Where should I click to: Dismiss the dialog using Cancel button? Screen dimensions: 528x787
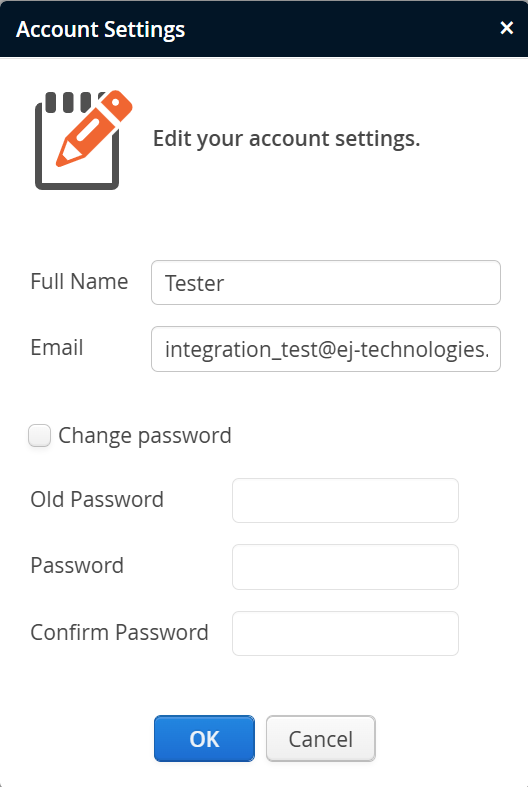321,738
